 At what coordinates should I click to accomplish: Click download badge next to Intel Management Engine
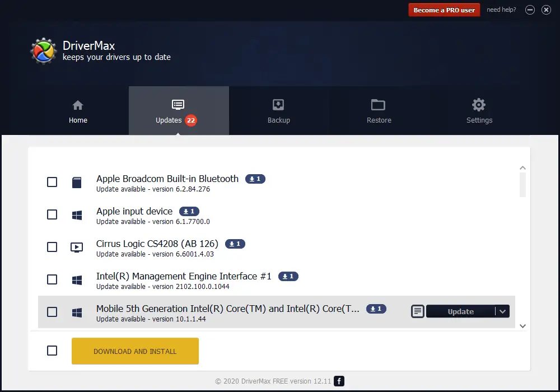(288, 276)
